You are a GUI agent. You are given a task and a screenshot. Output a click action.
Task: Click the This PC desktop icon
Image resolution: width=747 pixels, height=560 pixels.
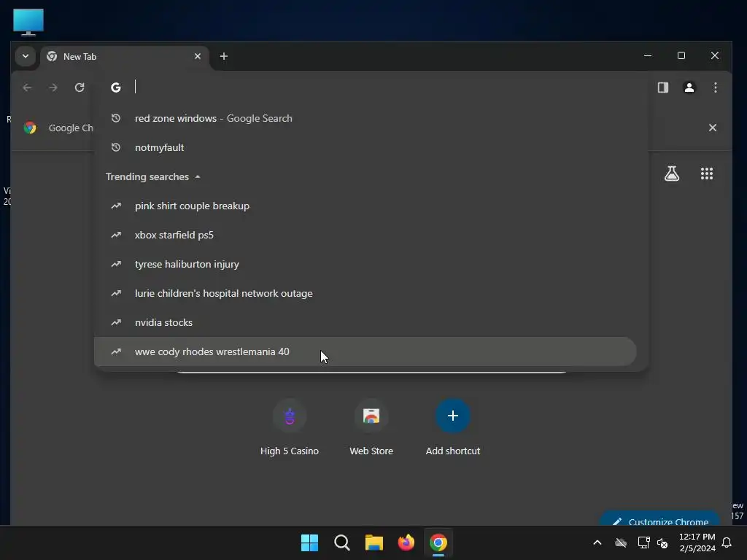click(28, 22)
